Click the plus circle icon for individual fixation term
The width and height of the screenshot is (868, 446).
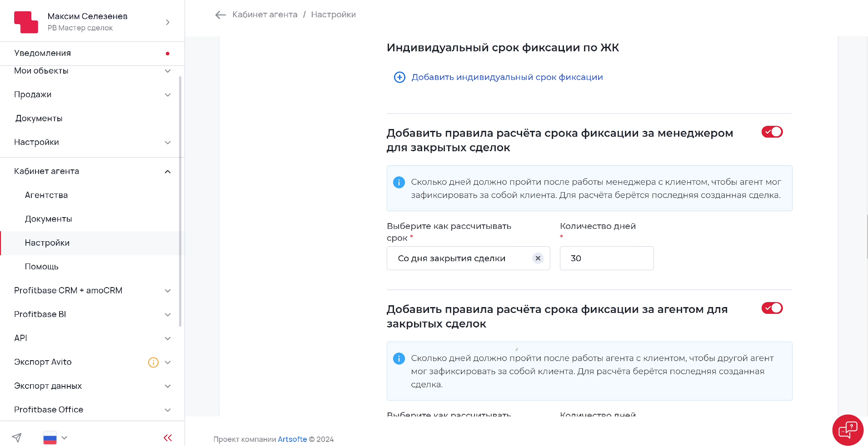pyautogui.click(x=399, y=77)
